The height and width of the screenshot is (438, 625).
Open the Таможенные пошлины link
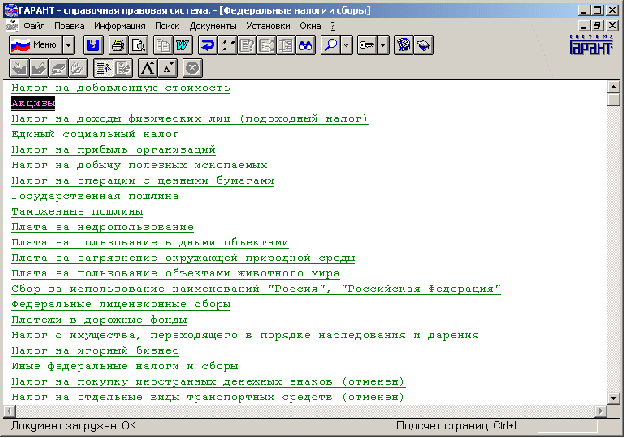coord(77,212)
